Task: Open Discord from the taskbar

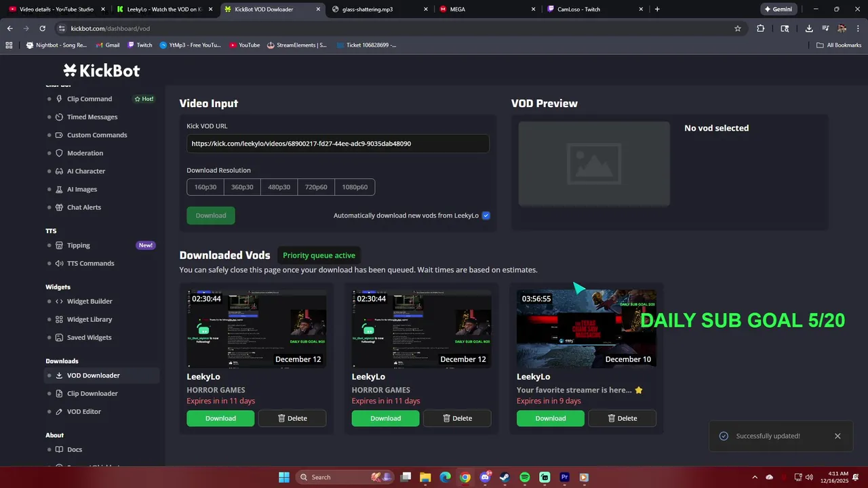Action: [485, 477]
